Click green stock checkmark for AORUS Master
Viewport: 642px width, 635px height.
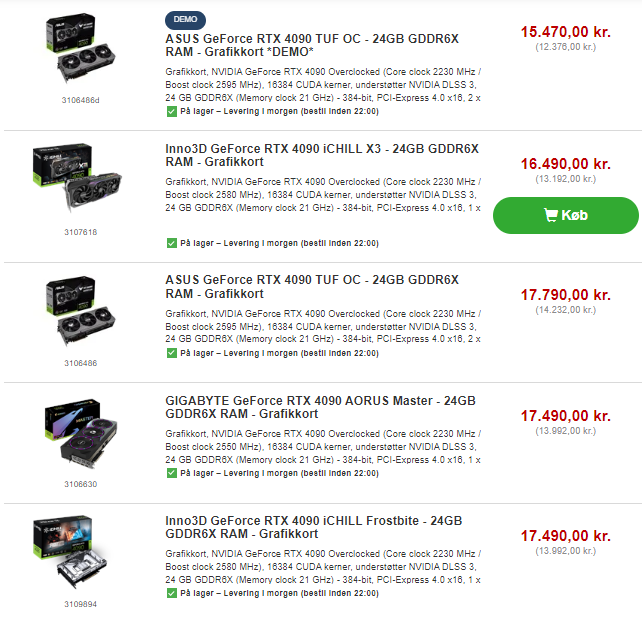click(x=172, y=473)
